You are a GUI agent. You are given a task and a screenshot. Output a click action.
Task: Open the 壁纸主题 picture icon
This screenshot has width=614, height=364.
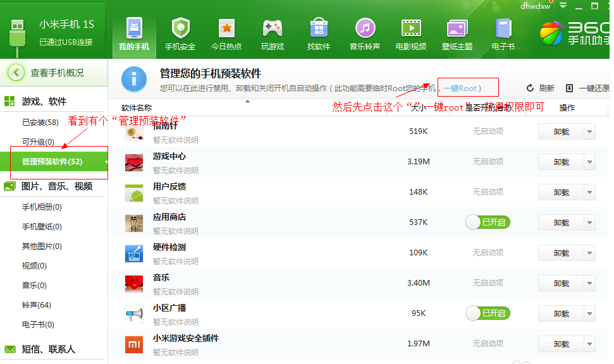(x=457, y=28)
